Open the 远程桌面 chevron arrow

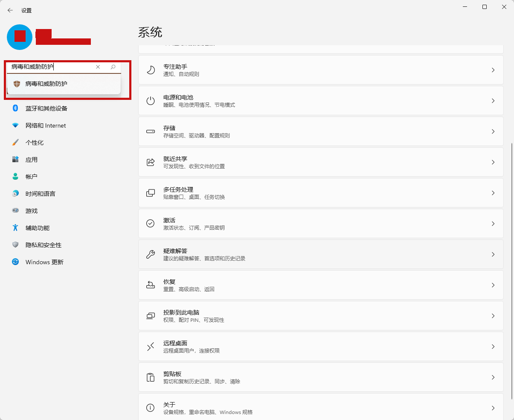(x=493, y=347)
